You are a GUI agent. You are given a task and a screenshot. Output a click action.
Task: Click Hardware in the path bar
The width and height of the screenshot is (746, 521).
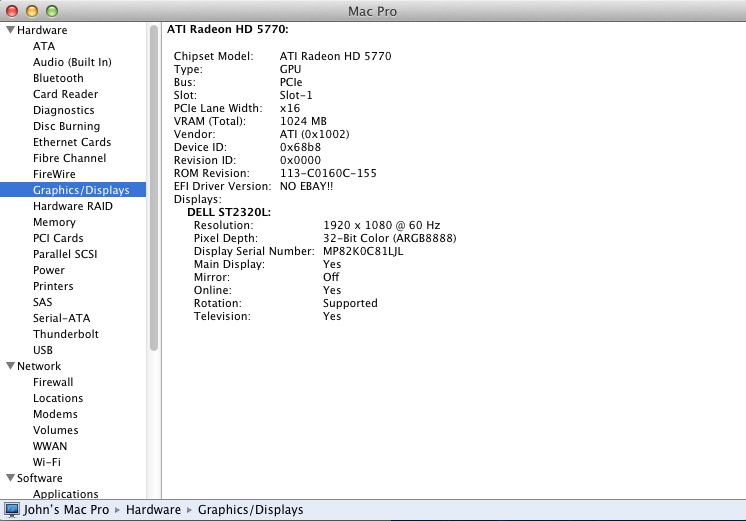pyautogui.click(x=153, y=510)
